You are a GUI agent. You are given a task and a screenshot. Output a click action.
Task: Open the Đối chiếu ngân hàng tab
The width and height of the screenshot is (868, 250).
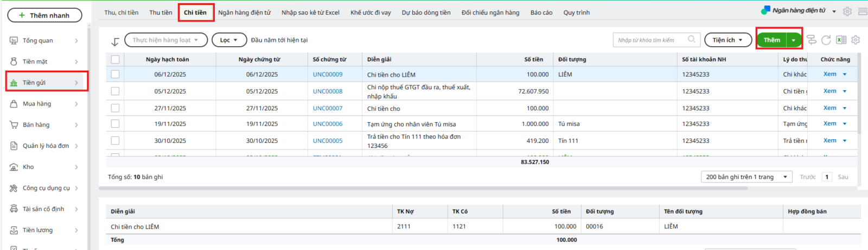pyautogui.click(x=490, y=12)
